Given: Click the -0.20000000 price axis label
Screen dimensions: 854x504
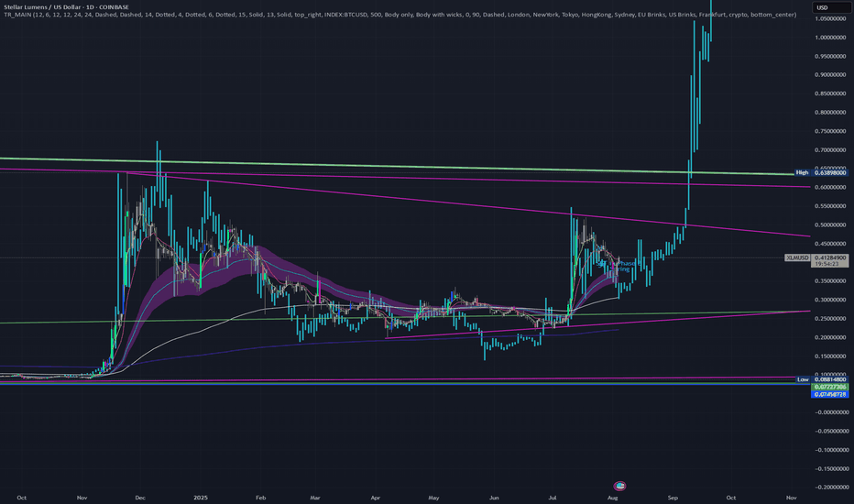Looking at the screenshot, I should [830, 488].
